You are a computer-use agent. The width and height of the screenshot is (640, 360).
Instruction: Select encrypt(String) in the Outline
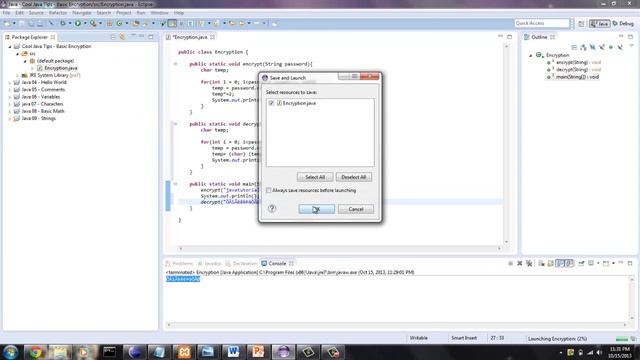[575, 62]
